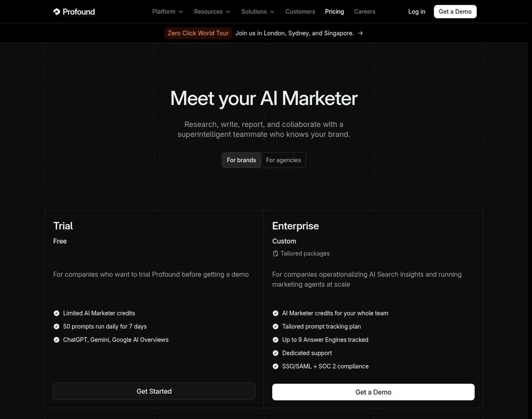Click the Tailored prompt tracking plan text
The height and width of the screenshot is (419, 532).
coord(321,326)
